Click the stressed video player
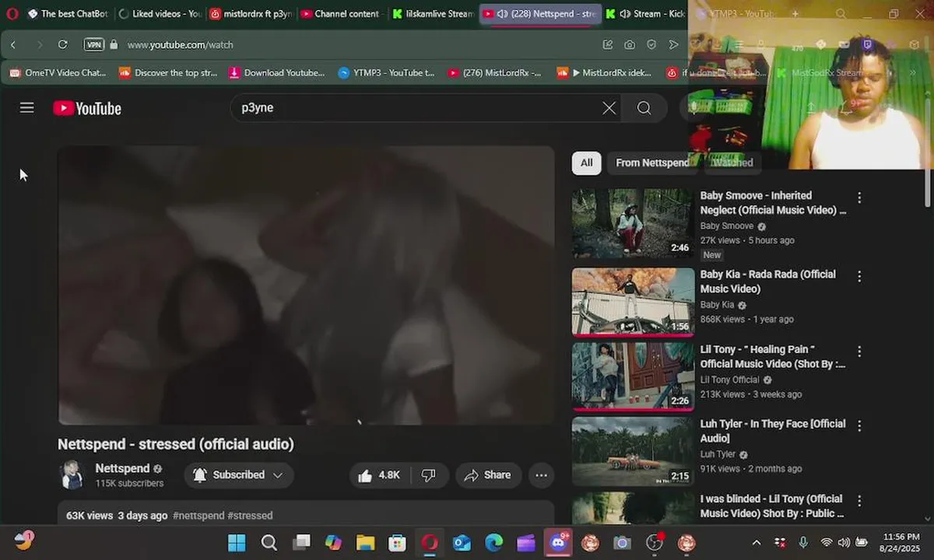This screenshot has width=934, height=560. click(x=306, y=285)
